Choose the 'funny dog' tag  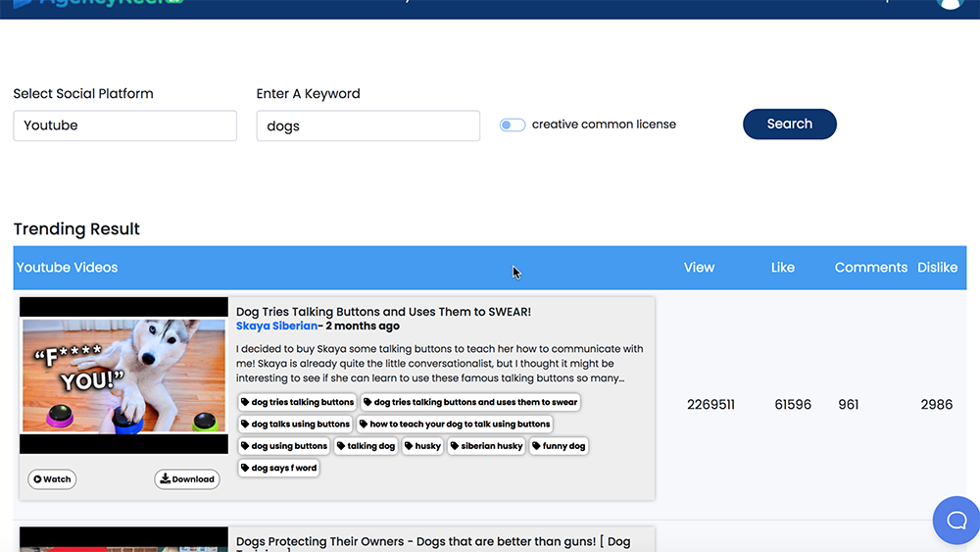(559, 446)
